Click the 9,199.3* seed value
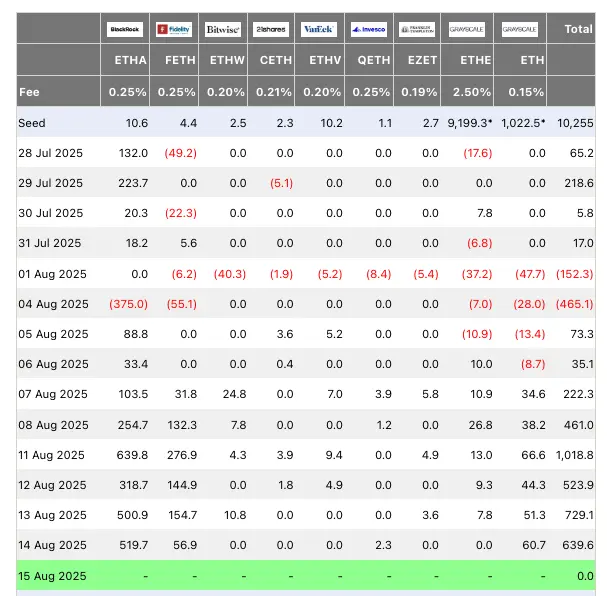The image size is (607, 596). click(x=470, y=123)
